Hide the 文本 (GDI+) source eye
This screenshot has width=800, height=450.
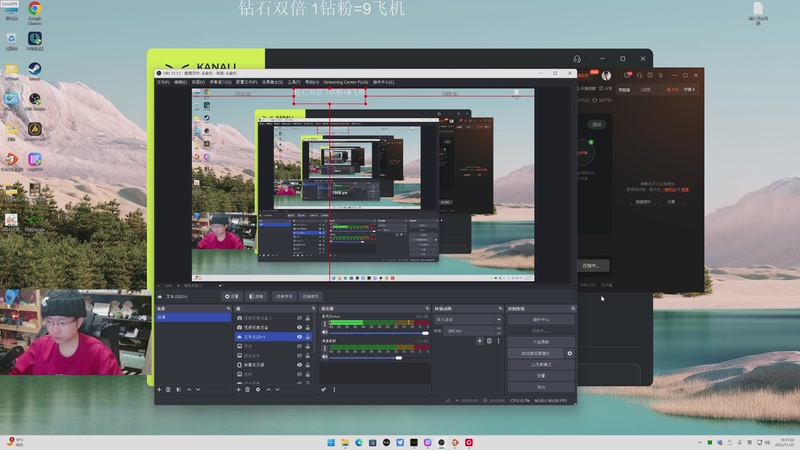tap(299, 337)
